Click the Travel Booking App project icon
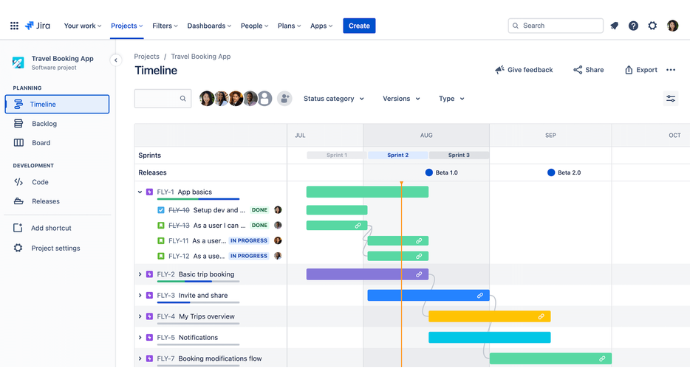 click(18, 62)
